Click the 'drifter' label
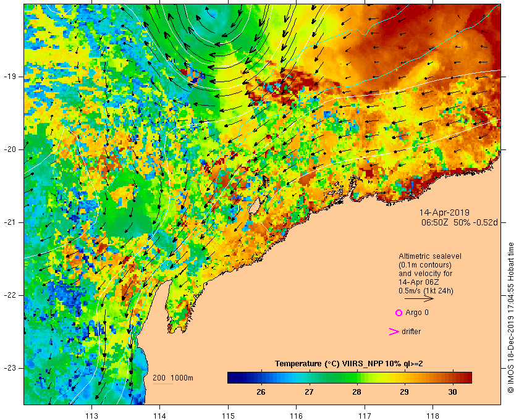The height and width of the screenshot is (420, 519). (x=411, y=332)
